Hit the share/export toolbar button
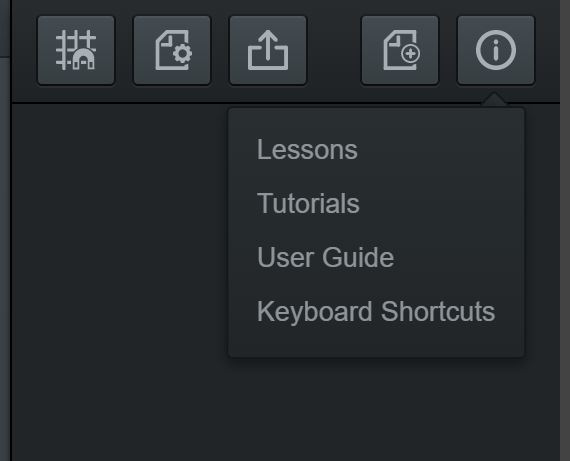 pyautogui.click(x=268, y=50)
